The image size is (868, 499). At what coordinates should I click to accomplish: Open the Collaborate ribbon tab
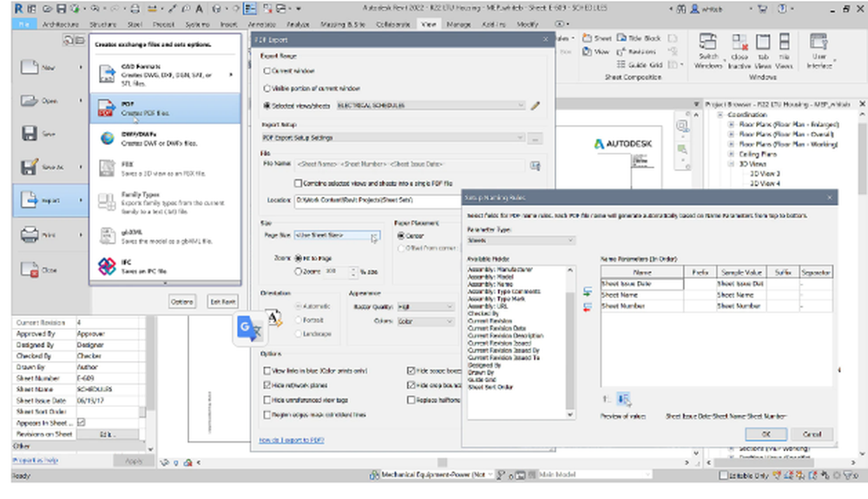click(393, 25)
